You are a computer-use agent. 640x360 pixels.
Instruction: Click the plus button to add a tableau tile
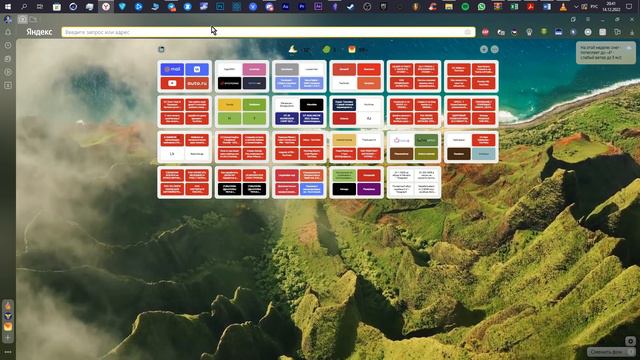pos(484,49)
